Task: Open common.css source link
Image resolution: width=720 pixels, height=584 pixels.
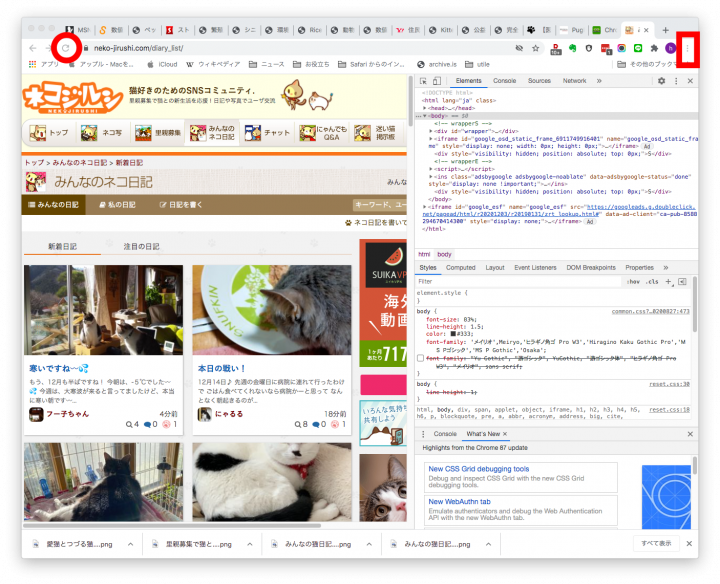Action: [650, 311]
